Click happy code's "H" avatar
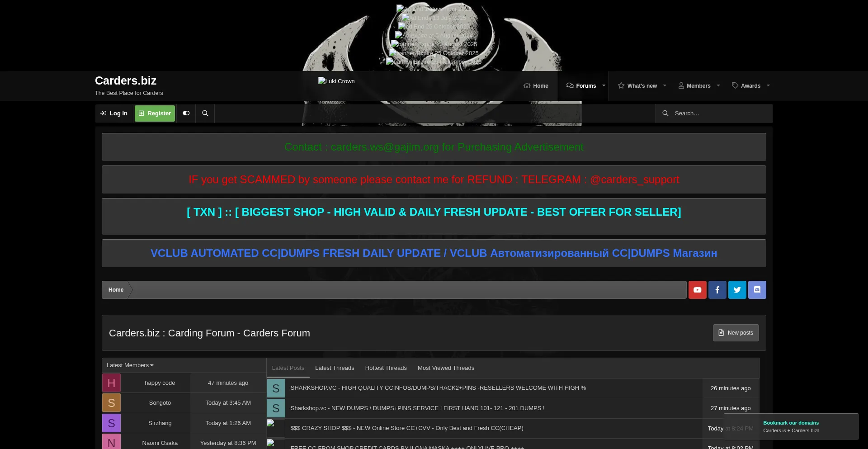 pos(111,383)
